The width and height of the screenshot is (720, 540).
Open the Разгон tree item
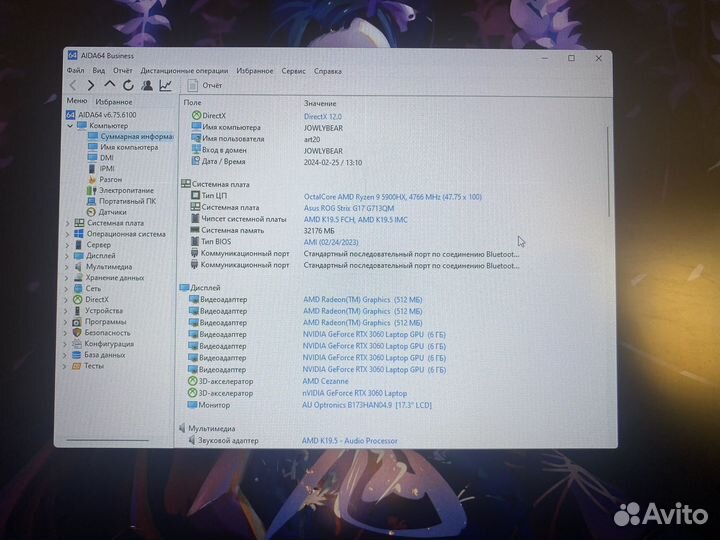105,180
